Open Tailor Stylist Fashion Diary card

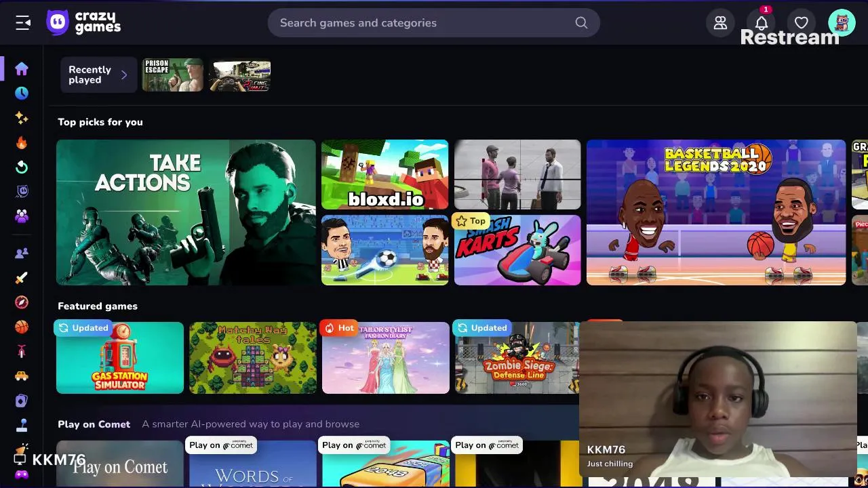[386, 358]
